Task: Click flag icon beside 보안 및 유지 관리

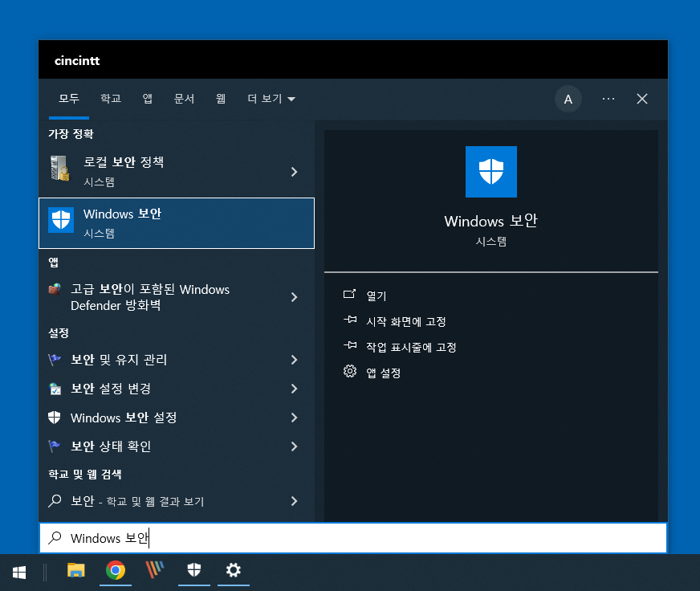Action: [55, 359]
